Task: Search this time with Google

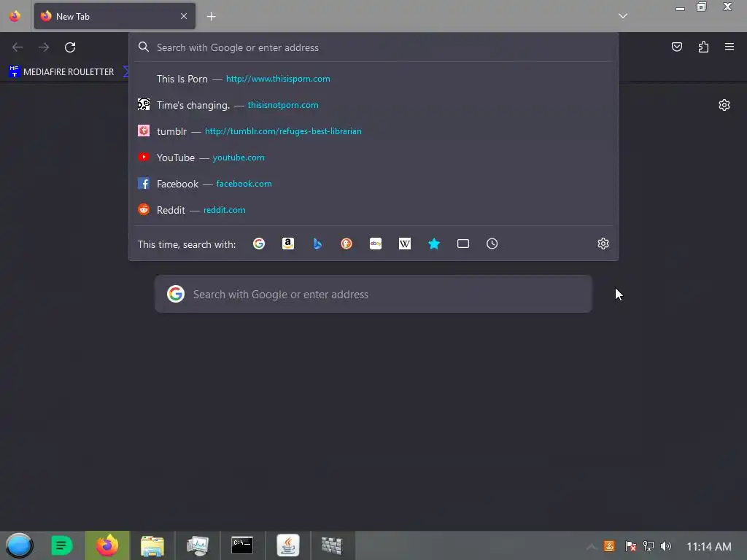Action: (x=259, y=244)
